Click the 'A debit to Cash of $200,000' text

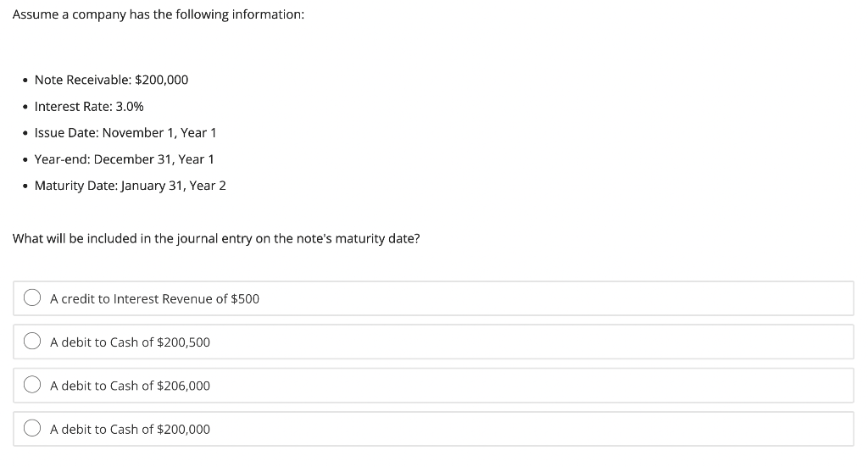click(x=130, y=429)
